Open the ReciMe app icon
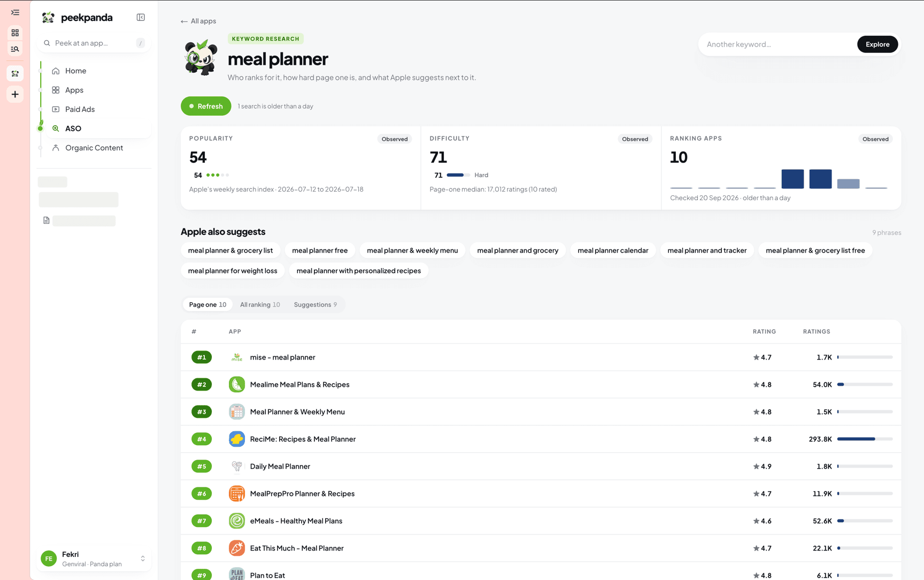924x580 pixels. point(237,439)
